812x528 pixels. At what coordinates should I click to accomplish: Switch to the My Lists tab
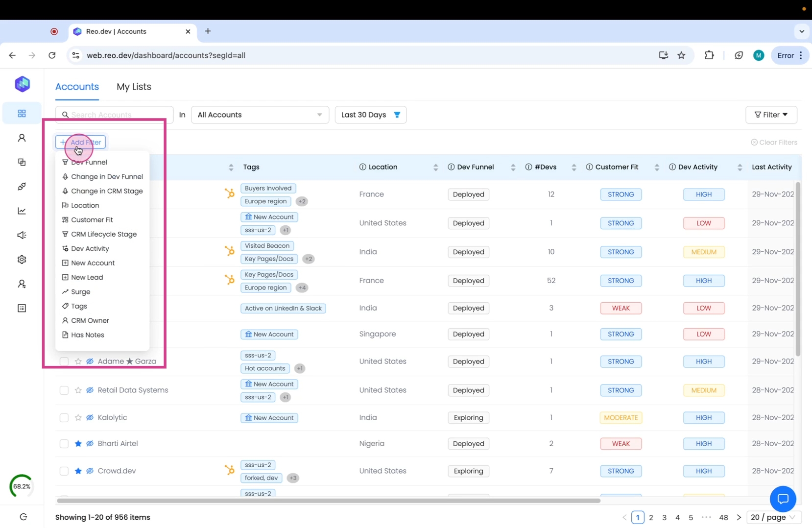(134, 87)
